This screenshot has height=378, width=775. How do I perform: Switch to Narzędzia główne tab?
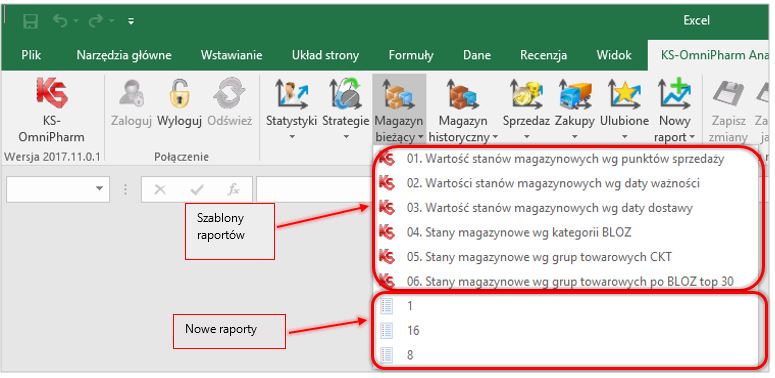click(124, 55)
